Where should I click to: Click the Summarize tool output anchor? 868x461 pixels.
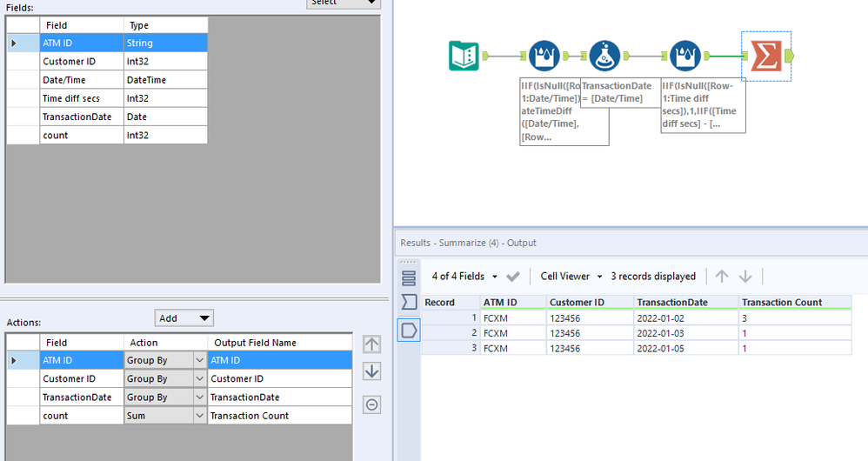point(790,56)
